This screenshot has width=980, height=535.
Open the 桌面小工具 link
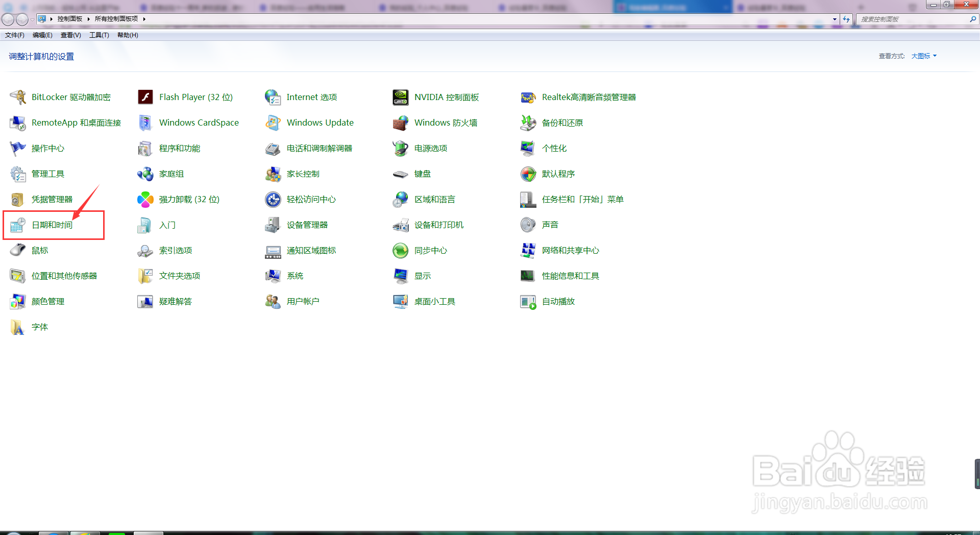(435, 301)
